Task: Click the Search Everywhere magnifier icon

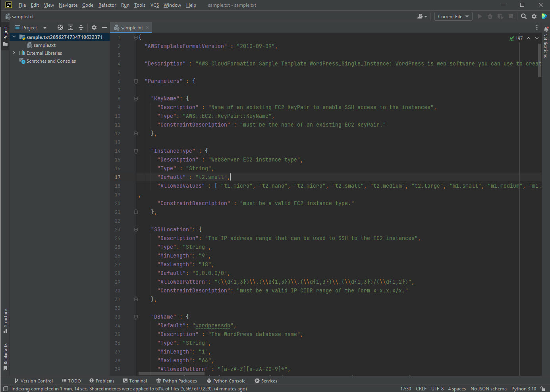Action: 524,16
